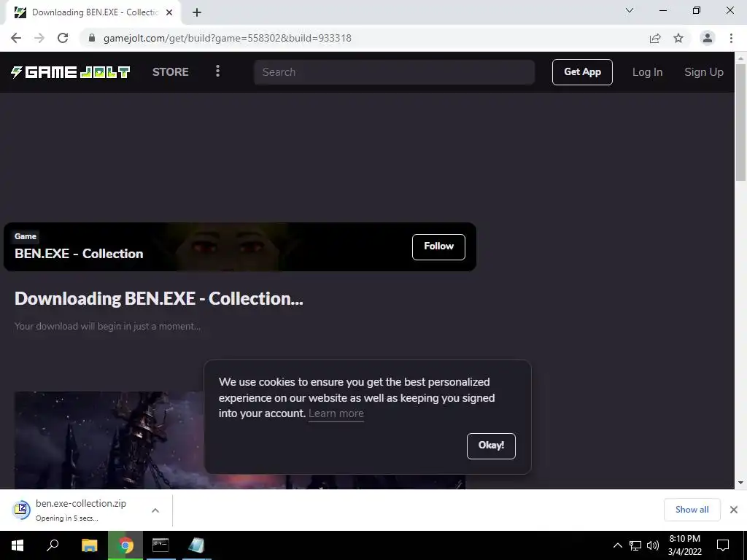Open the Chrome profile avatar
747x560 pixels.
[x=708, y=38]
